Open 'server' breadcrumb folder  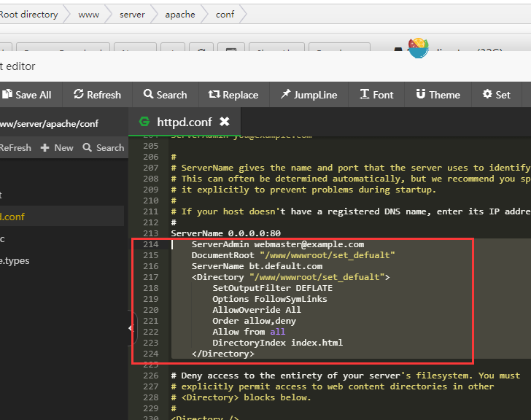132,14
